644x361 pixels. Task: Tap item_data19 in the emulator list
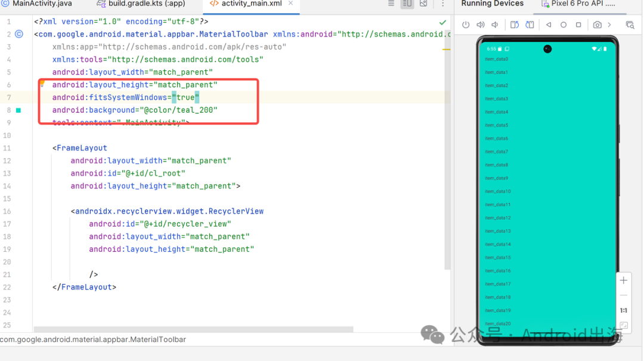click(x=497, y=310)
